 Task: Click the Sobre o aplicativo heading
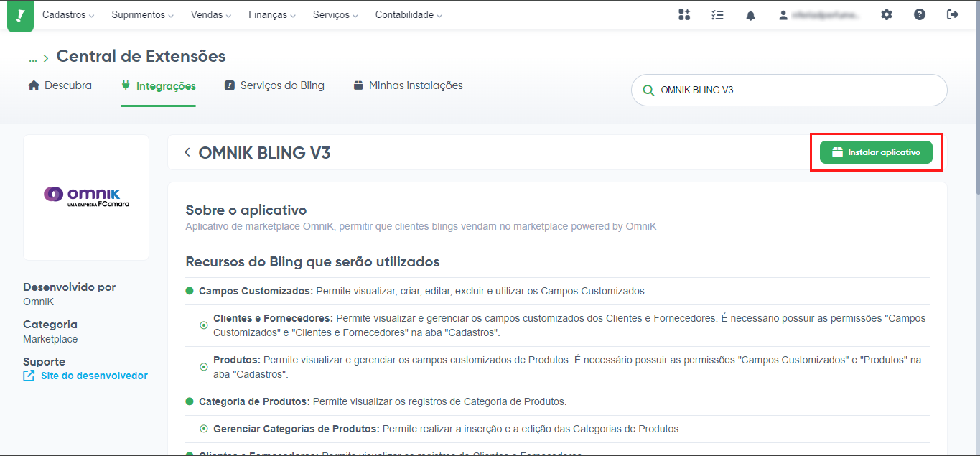(x=246, y=210)
